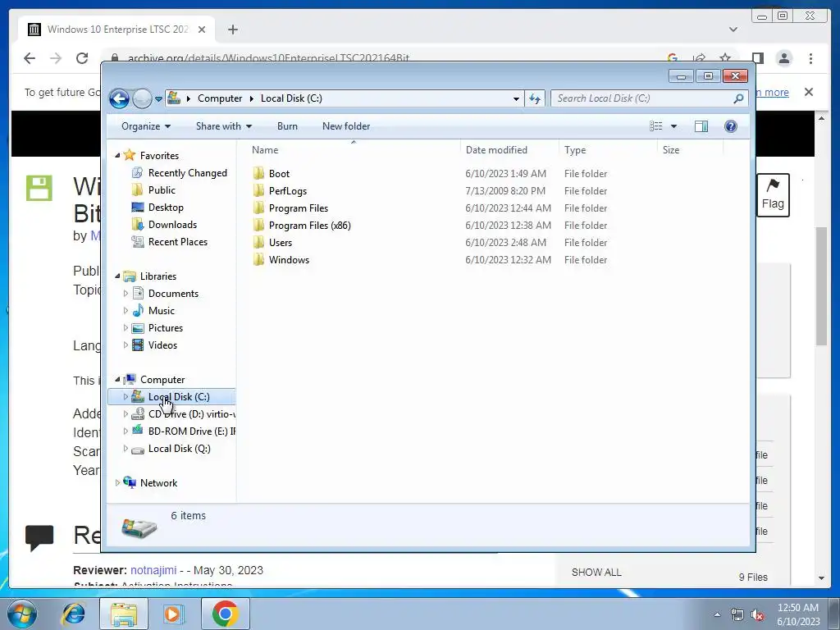840x630 pixels.
Task: Select Local Disk (Q:) in tree
Action: click(x=180, y=449)
